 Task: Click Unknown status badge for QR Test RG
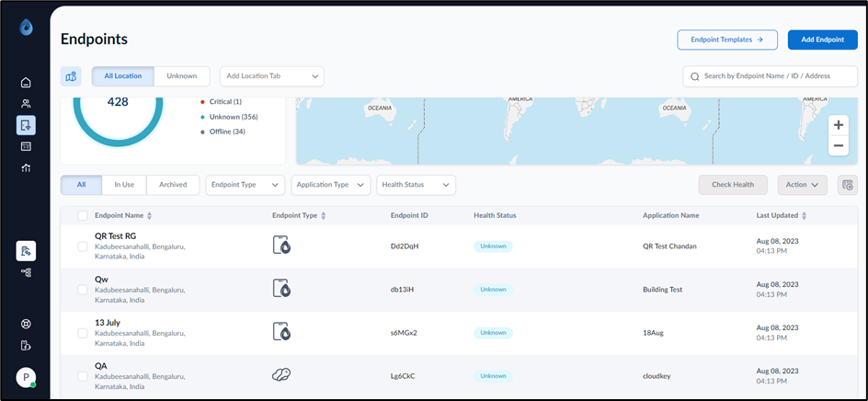pyautogui.click(x=493, y=246)
